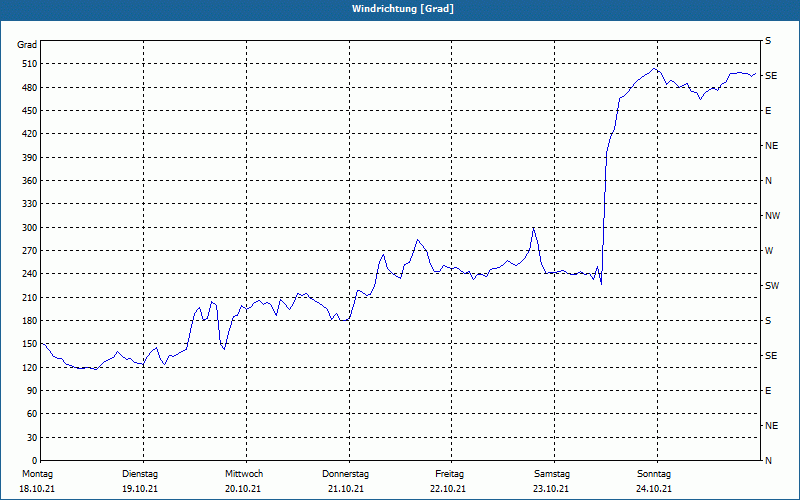Pick the date 22.10.21
The width and height of the screenshot is (800, 500).
click(x=448, y=489)
